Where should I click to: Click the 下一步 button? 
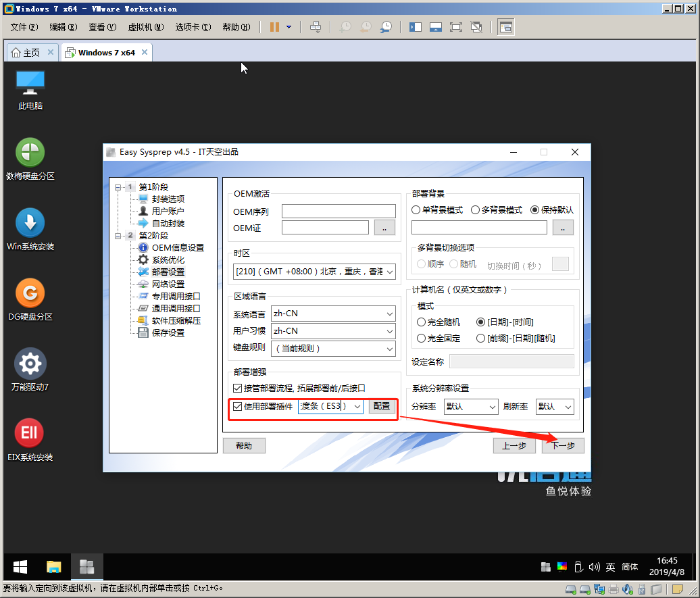click(x=563, y=446)
